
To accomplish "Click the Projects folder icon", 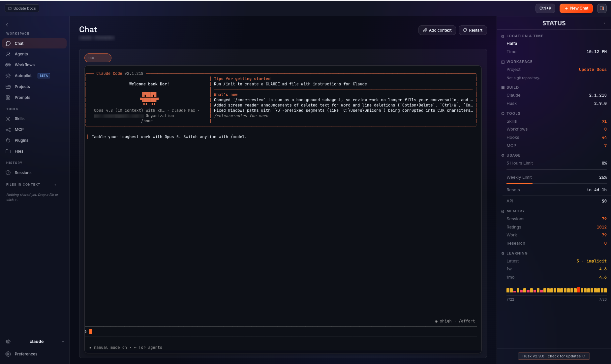I will 8,87.
